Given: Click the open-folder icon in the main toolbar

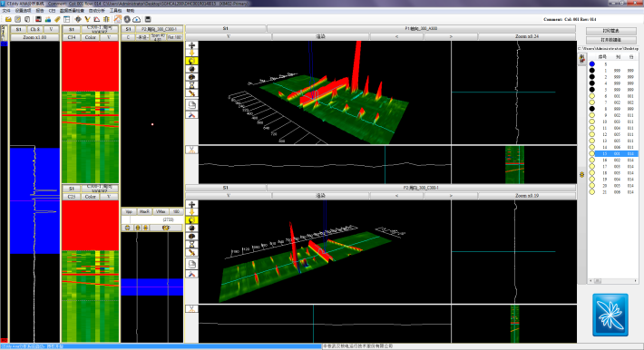Looking at the screenshot, I should tap(8, 19).
